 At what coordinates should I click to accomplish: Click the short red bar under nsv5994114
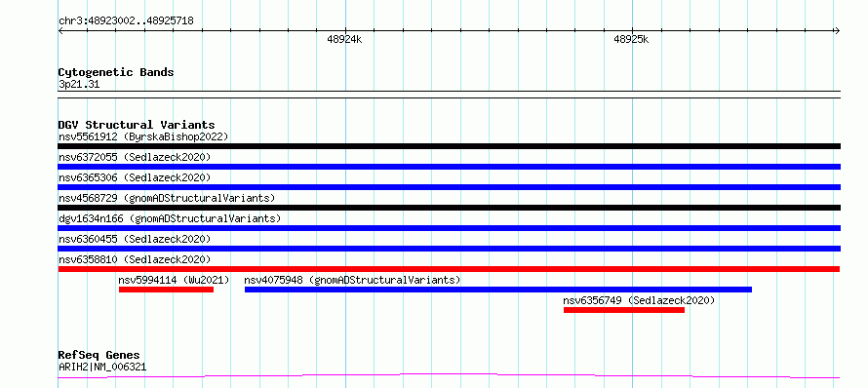coord(166,290)
